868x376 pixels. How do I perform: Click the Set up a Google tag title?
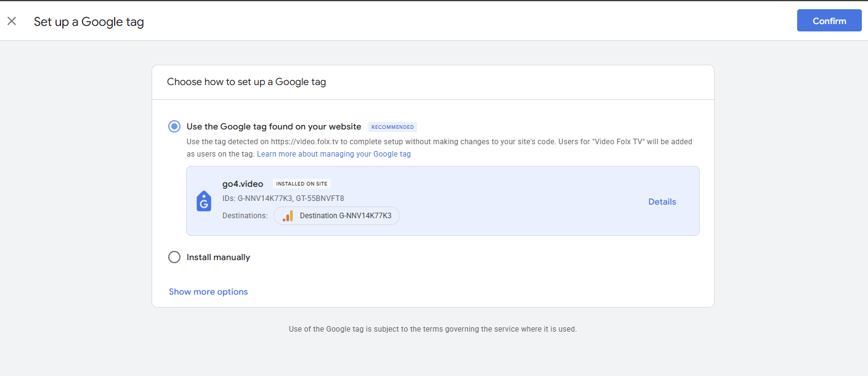pos(89,22)
